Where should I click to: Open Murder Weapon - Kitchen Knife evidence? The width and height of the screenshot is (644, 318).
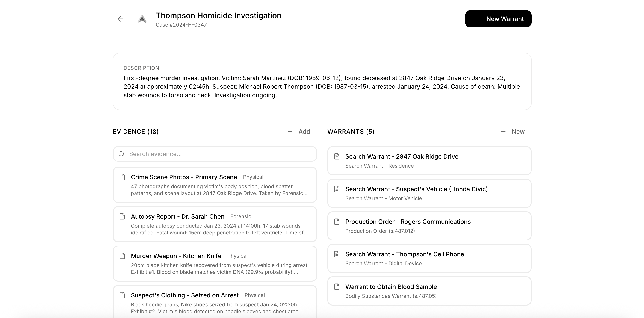[176, 256]
